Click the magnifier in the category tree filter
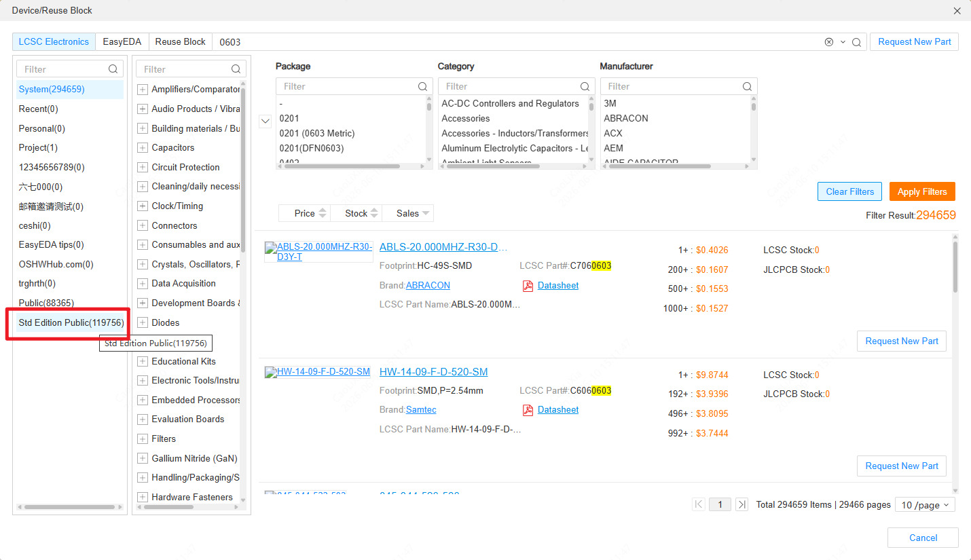 [x=236, y=69]
